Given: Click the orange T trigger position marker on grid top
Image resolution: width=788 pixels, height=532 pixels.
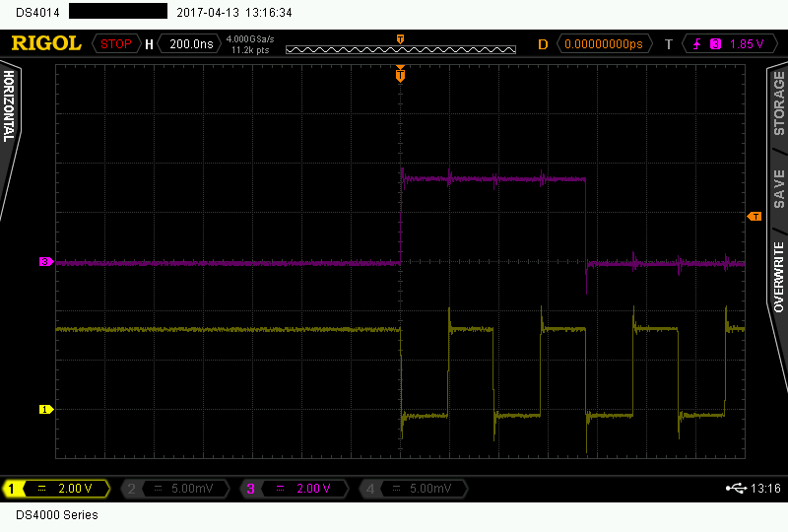Looking at the screenshot, I should (401, 74).
